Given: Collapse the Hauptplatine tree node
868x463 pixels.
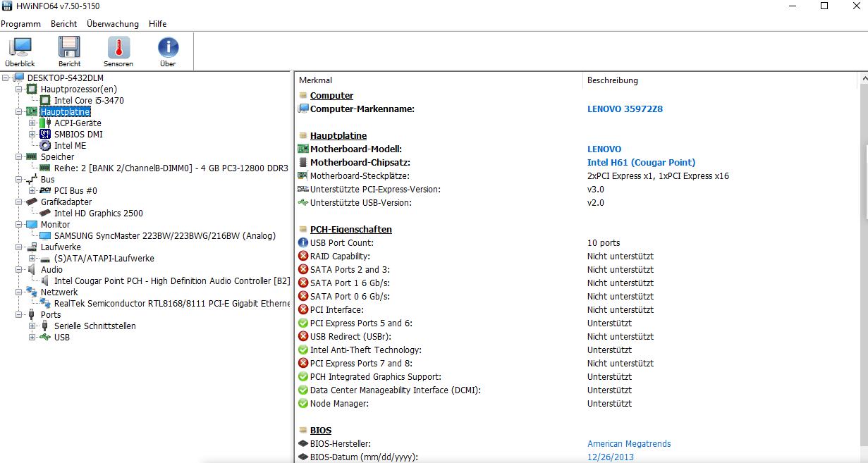Looking at the screenshot, I should coord(18,112).
